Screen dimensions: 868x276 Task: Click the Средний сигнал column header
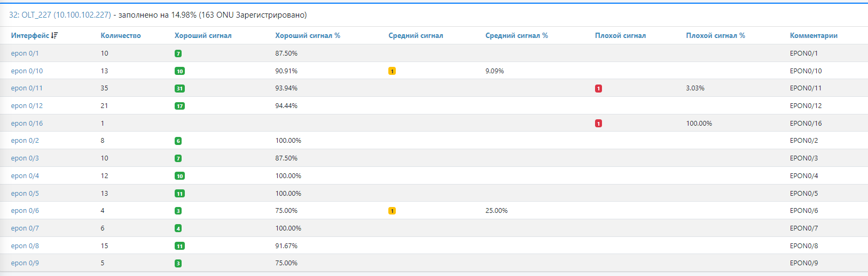[x=416, y=36]
